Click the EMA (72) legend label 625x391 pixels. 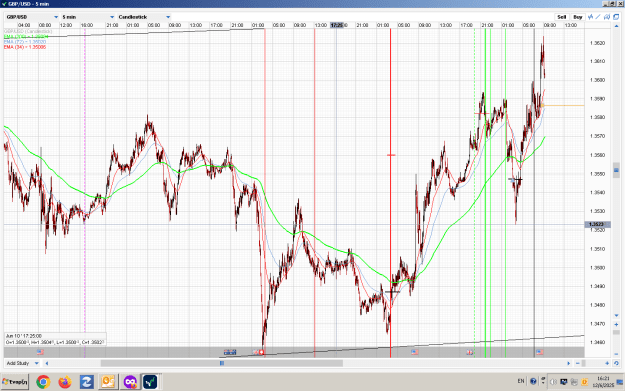[x=25, y=41]
